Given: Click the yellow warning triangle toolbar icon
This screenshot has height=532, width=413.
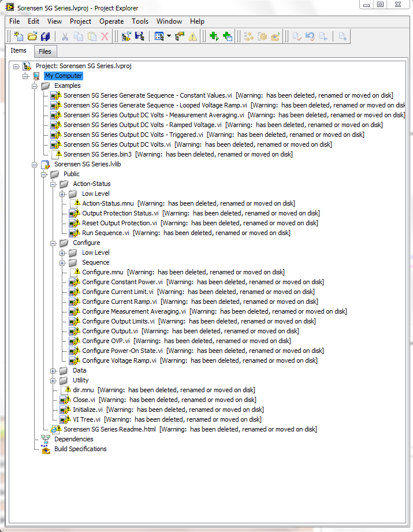Looking at the screenshot, I should pos(192,36).
